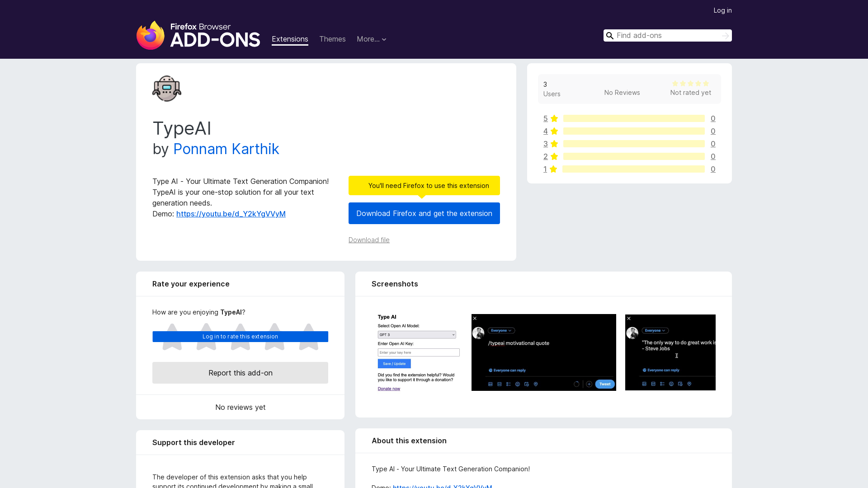Open the YouTube demo link in summary
The image size is (868, 488).
point(231,214)
